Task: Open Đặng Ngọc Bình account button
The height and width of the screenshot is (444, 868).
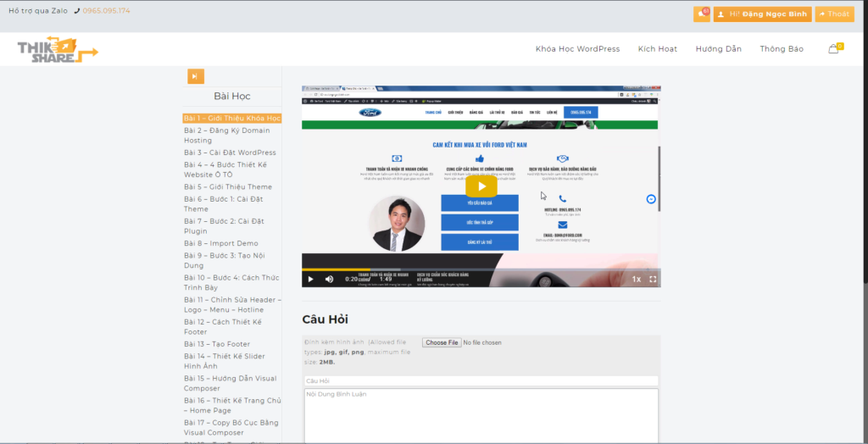Action: click(x=762, y=14)
